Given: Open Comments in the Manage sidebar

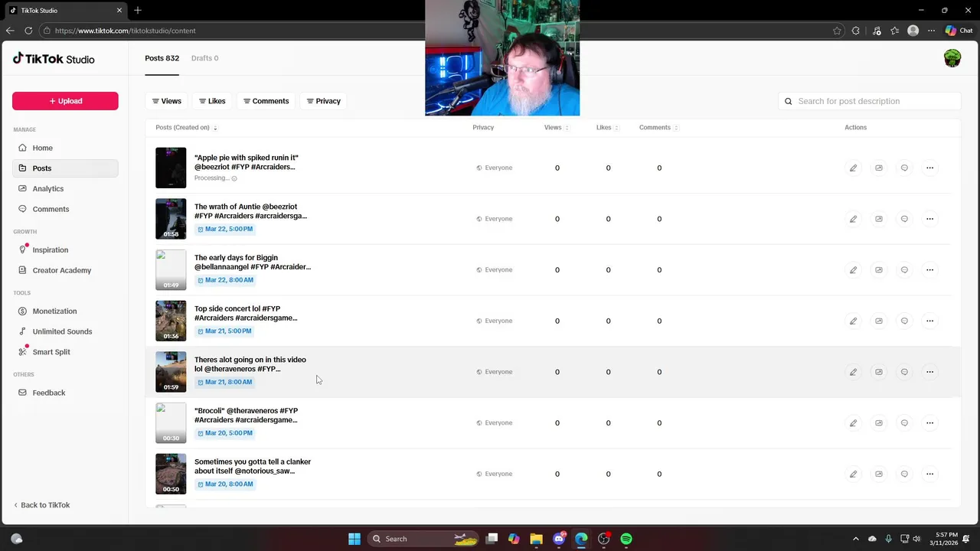Looking at the screenshot, I should (x=65, y=209).
